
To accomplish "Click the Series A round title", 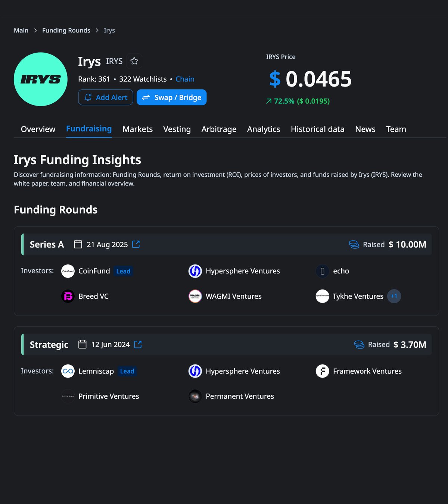I will (47, 244).
